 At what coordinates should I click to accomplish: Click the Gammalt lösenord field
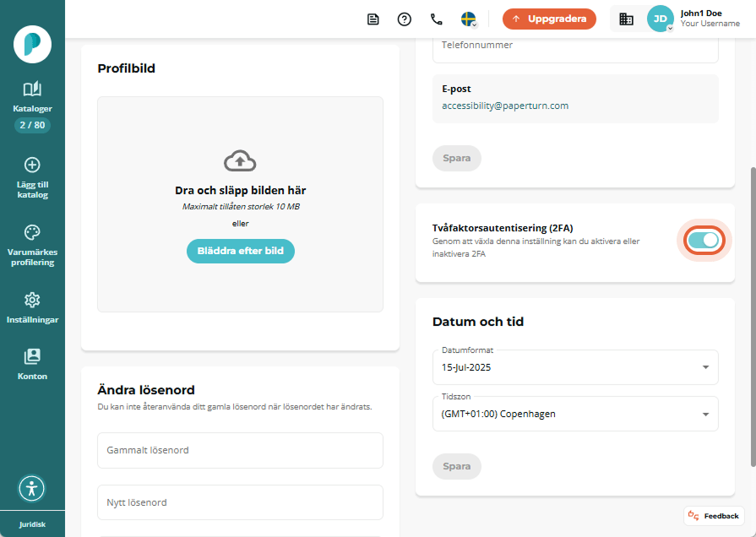point(240,450)
